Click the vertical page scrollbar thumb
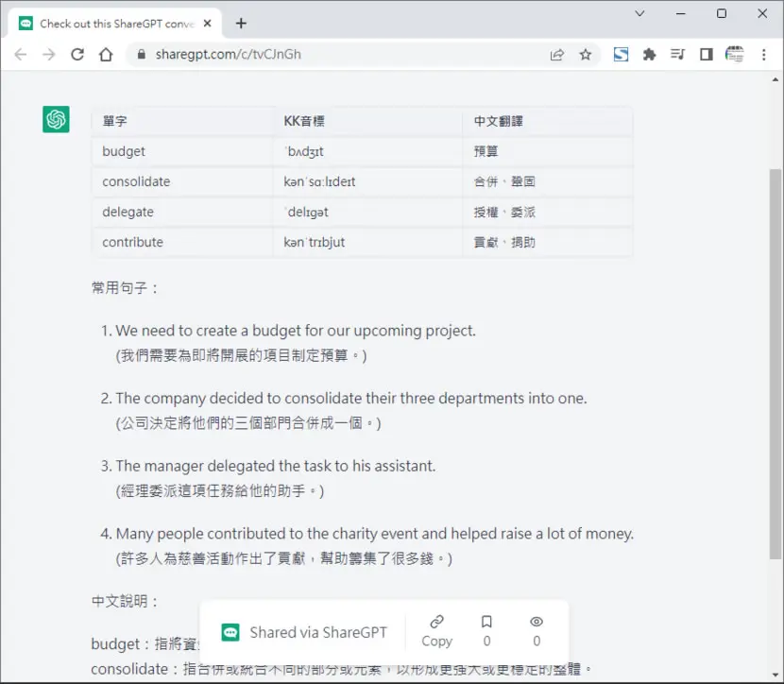Image resolution: width=784 pixels, height=684 pixels. click(x=775, y=364)
